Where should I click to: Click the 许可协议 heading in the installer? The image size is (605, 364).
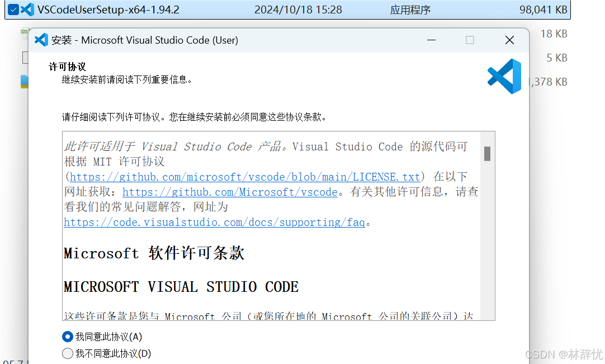[67, 67]
